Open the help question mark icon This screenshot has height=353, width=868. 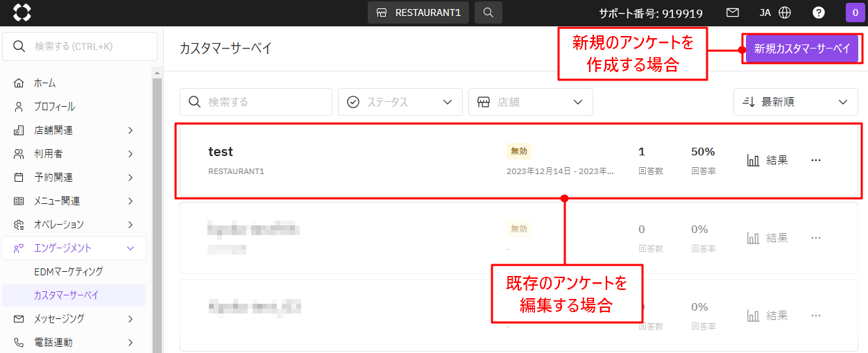click(819, 12)
